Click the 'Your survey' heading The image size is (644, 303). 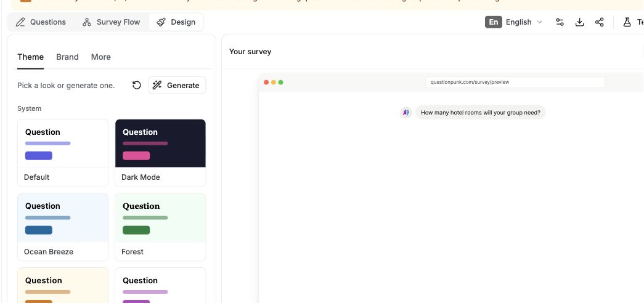click(250, 52)
